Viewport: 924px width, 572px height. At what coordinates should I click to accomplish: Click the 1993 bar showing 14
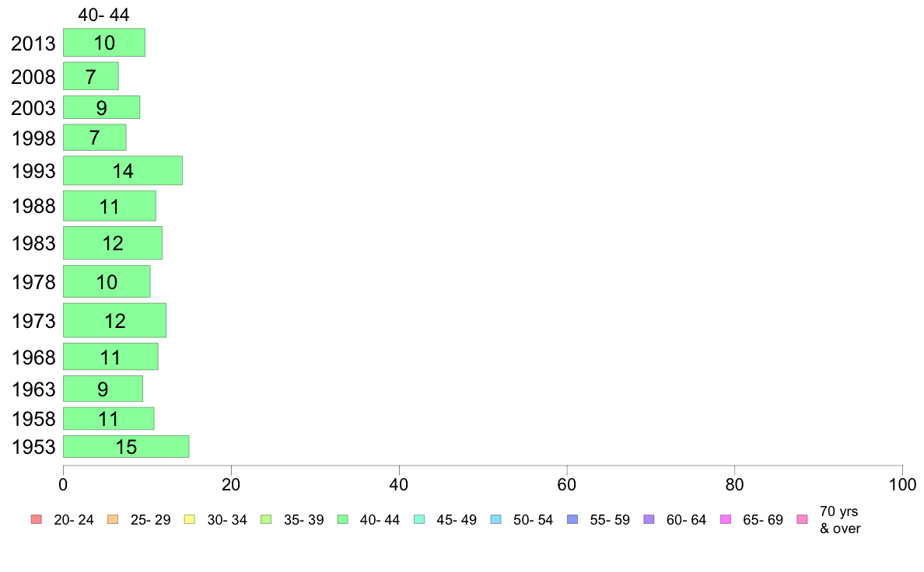[x=123, y=170]
